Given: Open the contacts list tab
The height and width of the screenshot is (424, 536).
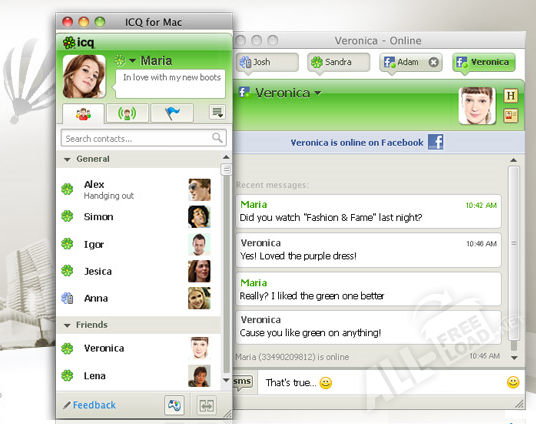Looking at the screenshot, I should tap(83, 114).
